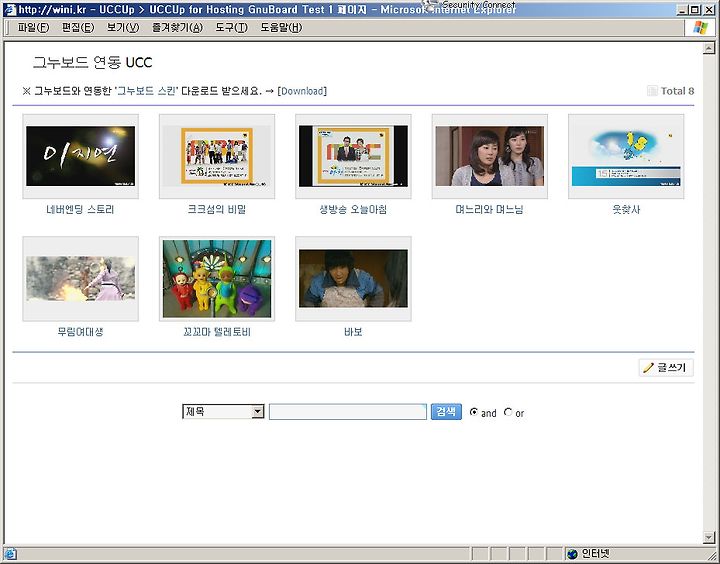The height and width of the screenshot is (564, 720).
Task: Click the 인터넷 zone globe icon
Action: click(x=572, y=554)
